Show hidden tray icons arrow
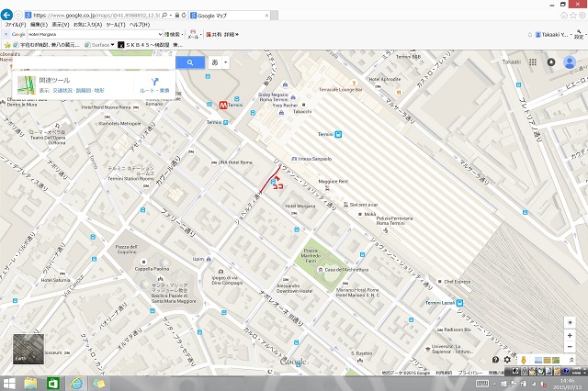 pyautogui.click(x=494, y=384)
